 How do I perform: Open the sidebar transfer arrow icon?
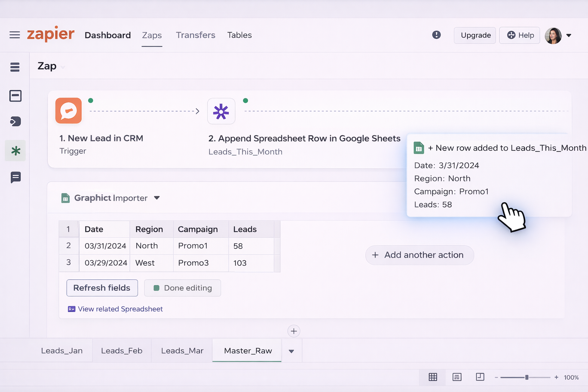click(15, 122)
